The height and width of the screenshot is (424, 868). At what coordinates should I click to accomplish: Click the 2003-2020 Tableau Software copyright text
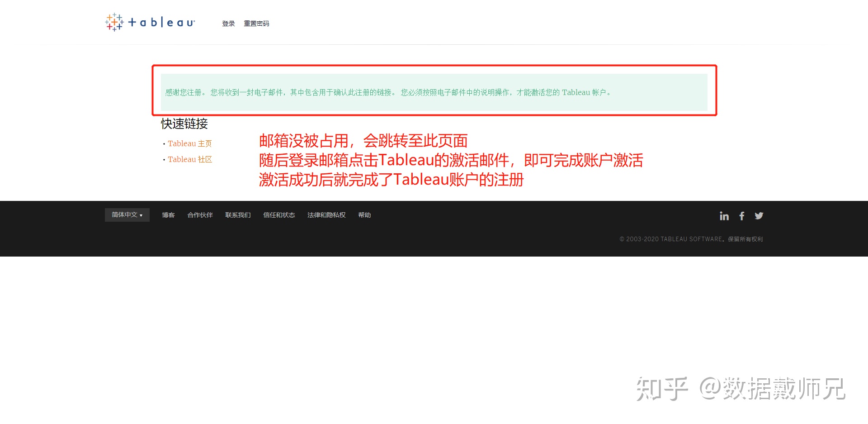coord(691,239)
